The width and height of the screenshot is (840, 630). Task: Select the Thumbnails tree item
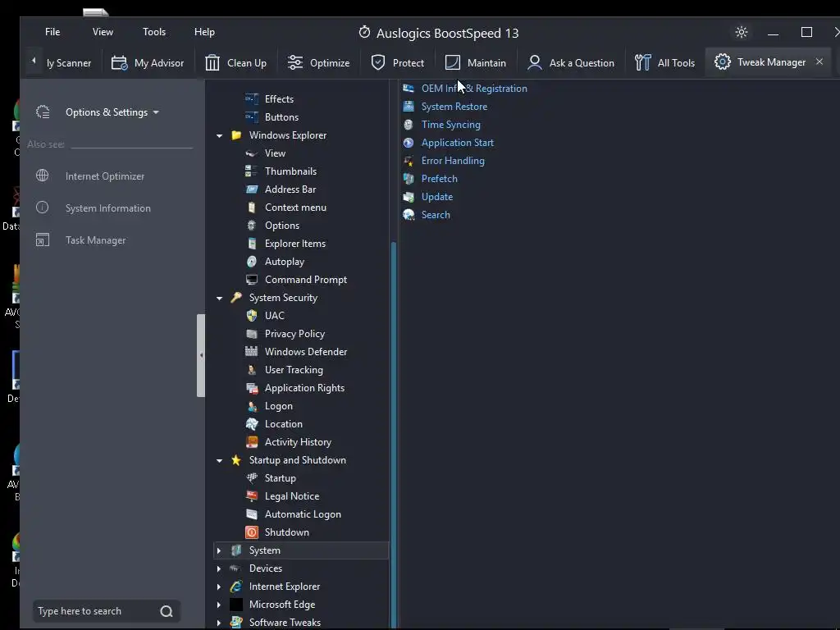click(x=290, y=171)
